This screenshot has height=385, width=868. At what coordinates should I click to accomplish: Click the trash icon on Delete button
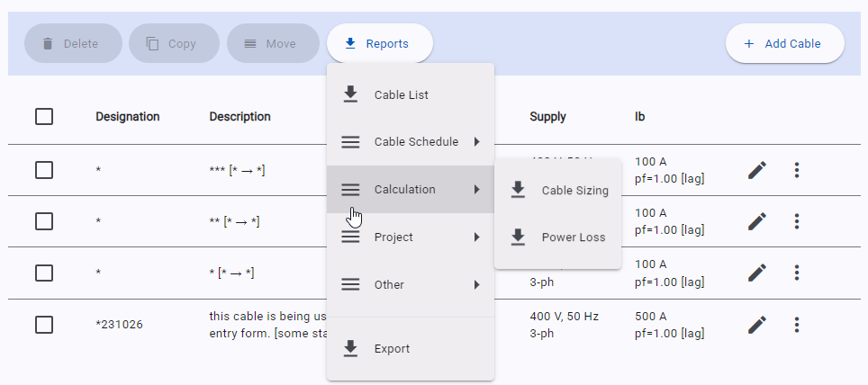pyautogui.click(x=48, y=44)
